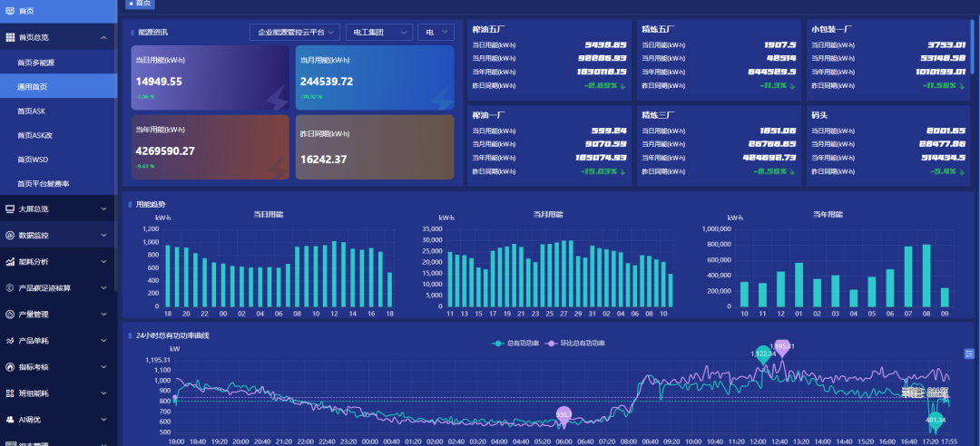Open the 电工集团 dropdown

[x=379, y=32]
